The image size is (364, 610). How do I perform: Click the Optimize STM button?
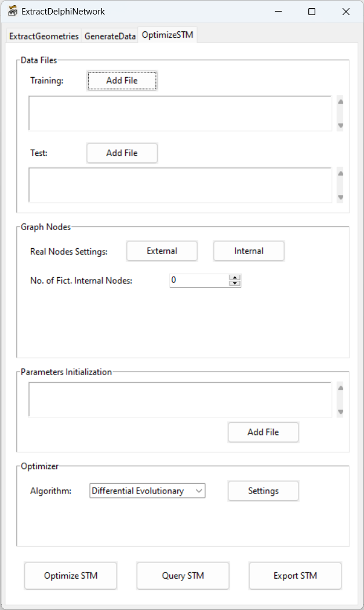(x=70, y=575)
